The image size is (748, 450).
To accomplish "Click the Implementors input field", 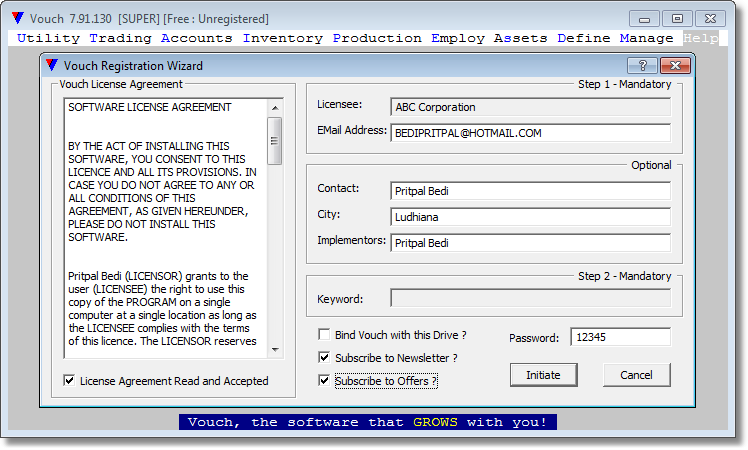I will [530, 243].
